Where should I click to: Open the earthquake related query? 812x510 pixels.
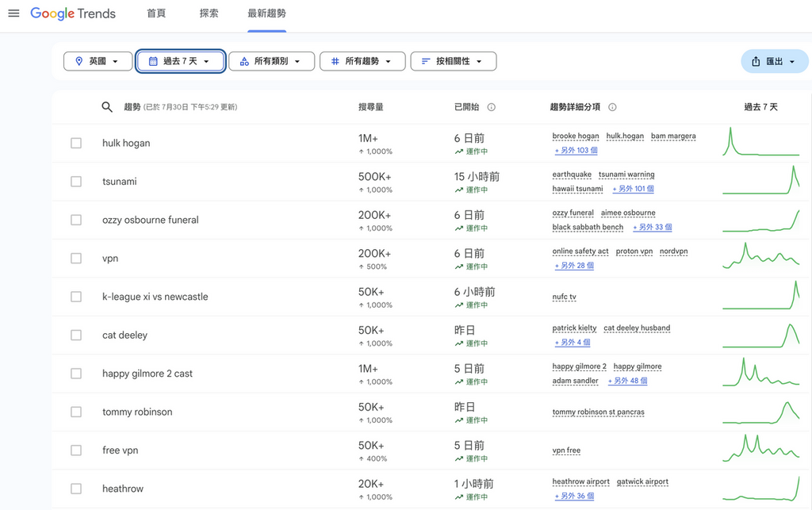pyautogui.click(x=572, y=174)
